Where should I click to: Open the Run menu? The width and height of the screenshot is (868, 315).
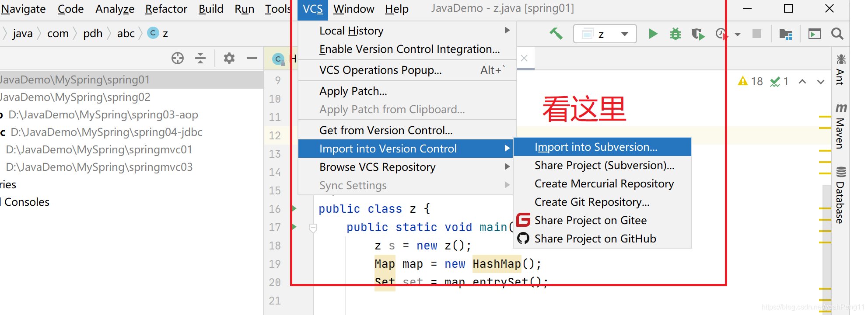click(x=244, y=9)
